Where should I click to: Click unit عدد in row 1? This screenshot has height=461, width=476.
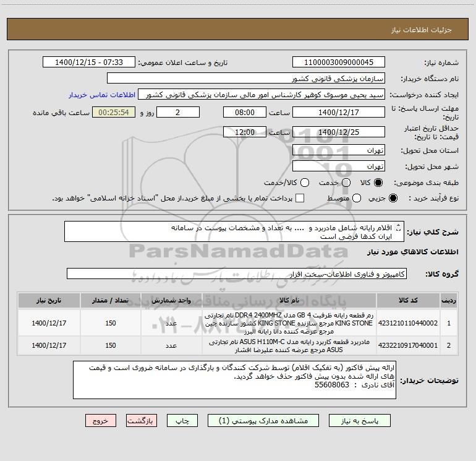tap(171, 323)
